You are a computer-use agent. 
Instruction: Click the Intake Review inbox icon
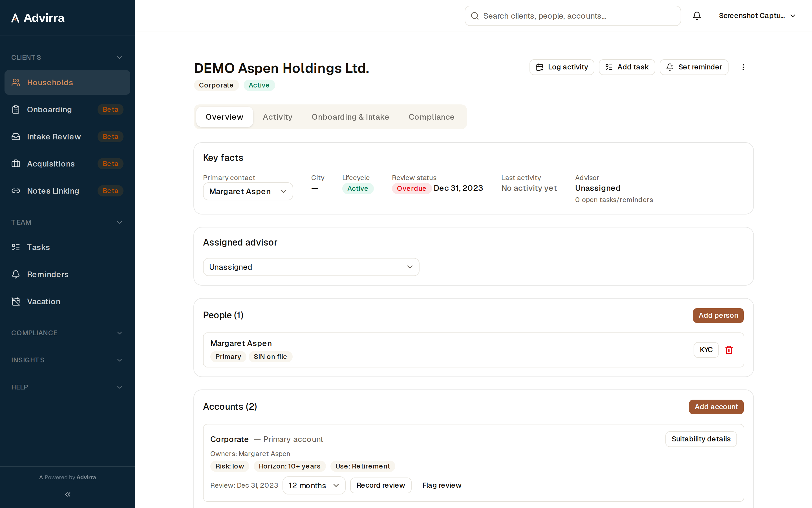[x=16, y=137]
